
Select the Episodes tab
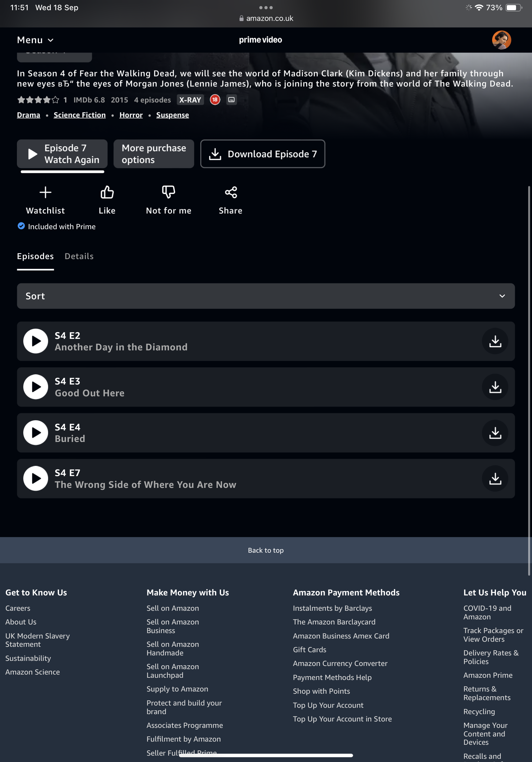[35, 256]
